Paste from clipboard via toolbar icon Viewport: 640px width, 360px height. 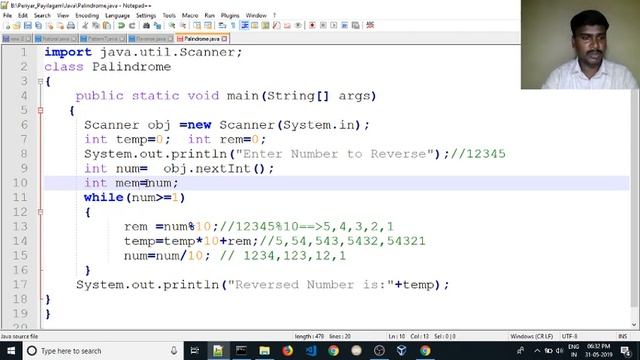click(x=107, y=25)
